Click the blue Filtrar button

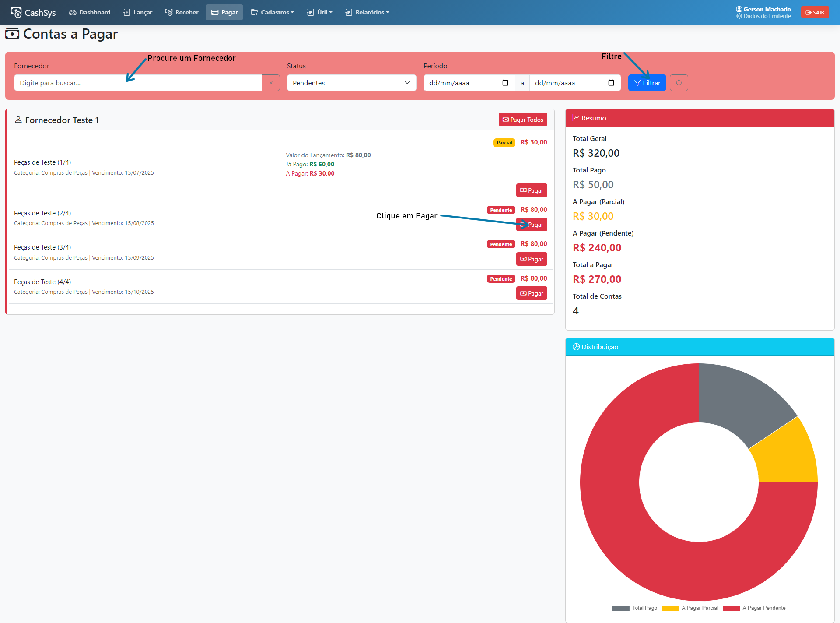647,83
